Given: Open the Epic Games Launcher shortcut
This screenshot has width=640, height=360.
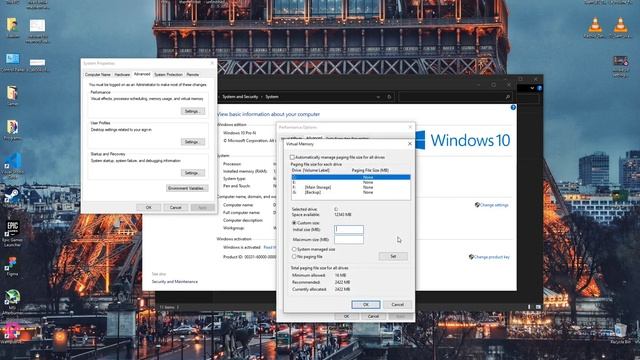Looking at the screenshot, I should click(x=12, y=229).
